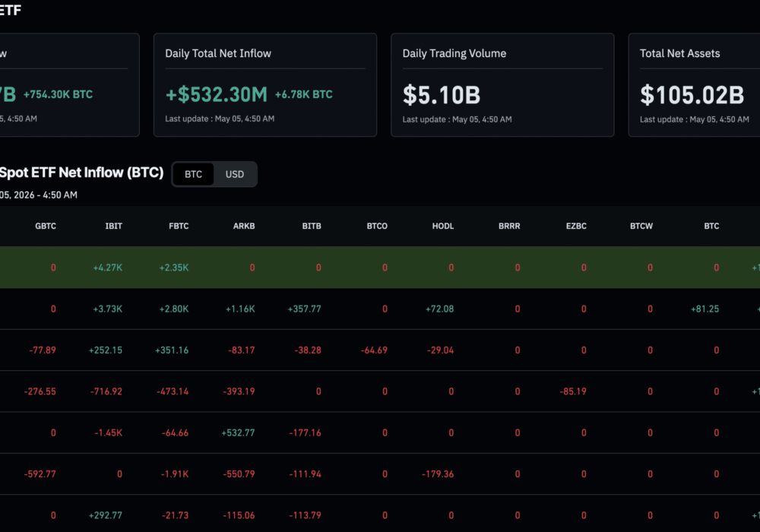
Task: Click the BRRR column header
Action: point(509,226)
